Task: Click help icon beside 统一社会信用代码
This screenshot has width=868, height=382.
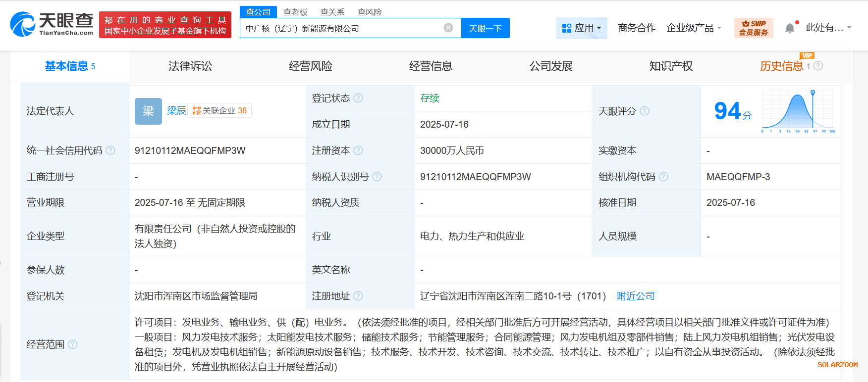Action: (x=110, y=150)
